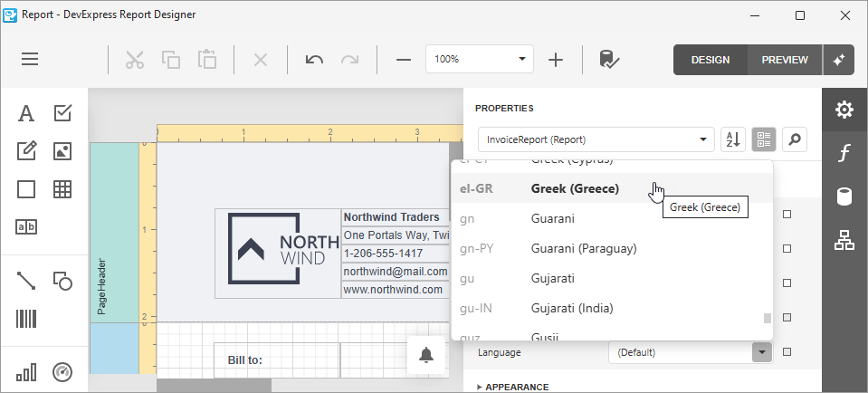Select the Northwind Traders cell

(395, 217)
